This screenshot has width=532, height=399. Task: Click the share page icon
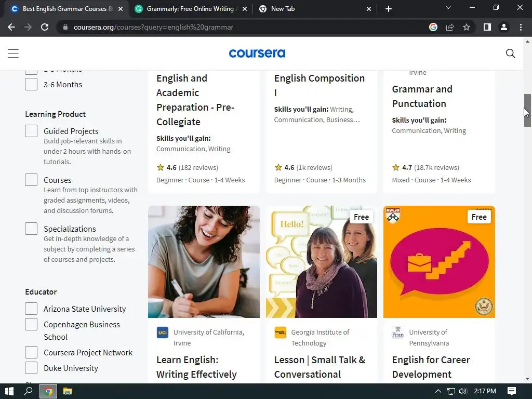(x=450, y=27)
